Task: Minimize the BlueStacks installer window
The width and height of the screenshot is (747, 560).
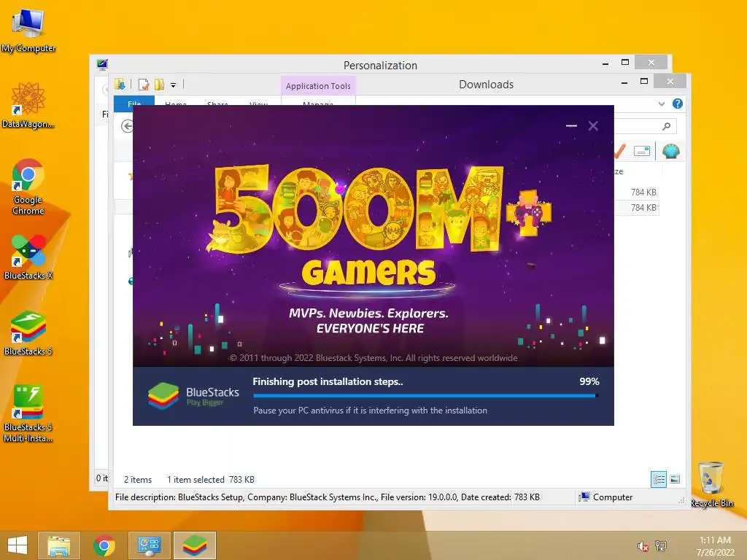Action: (571, 125)
